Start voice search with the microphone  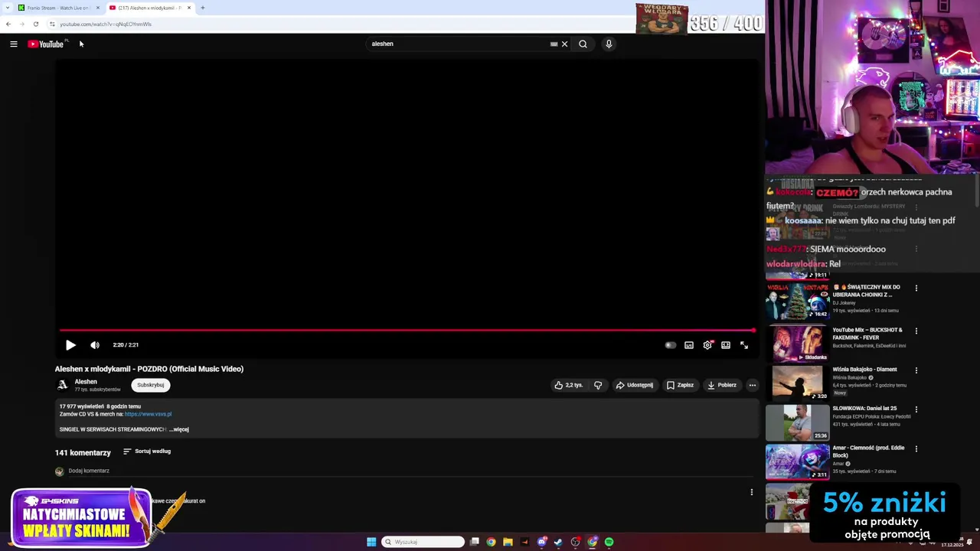[609, 44]
